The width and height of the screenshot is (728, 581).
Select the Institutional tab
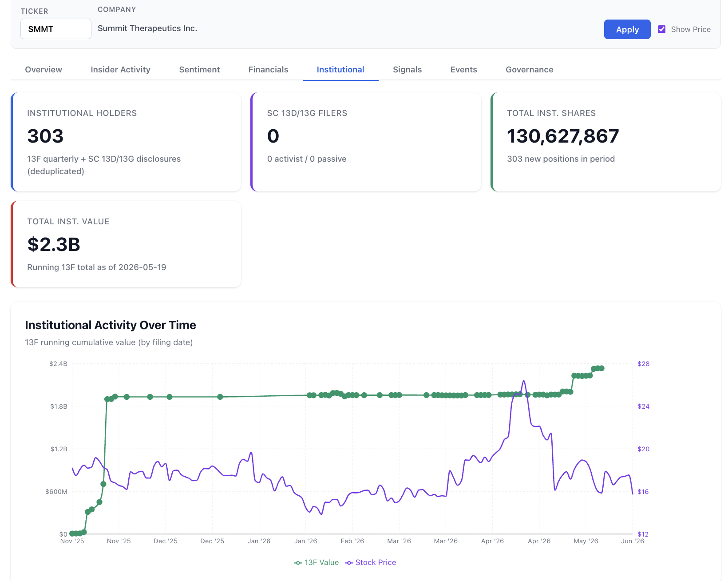click(340, 69)
